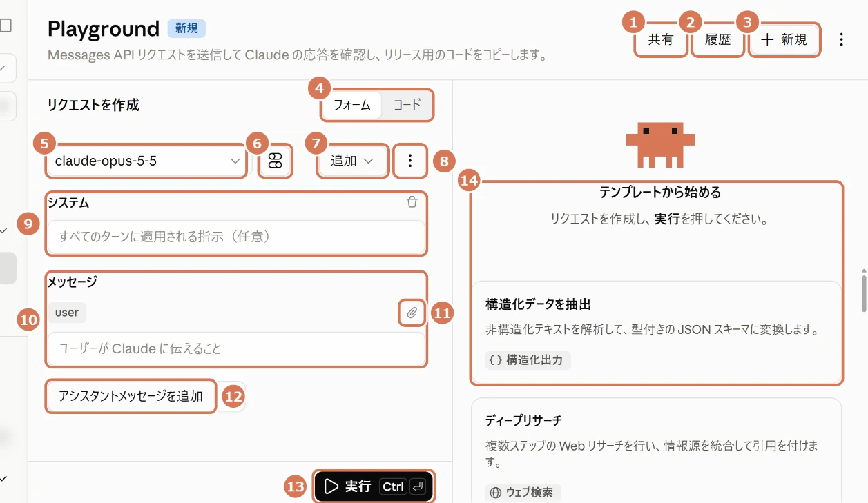Open request options three-dot menu
Screen dimensions: 868x503
[410, 161]
